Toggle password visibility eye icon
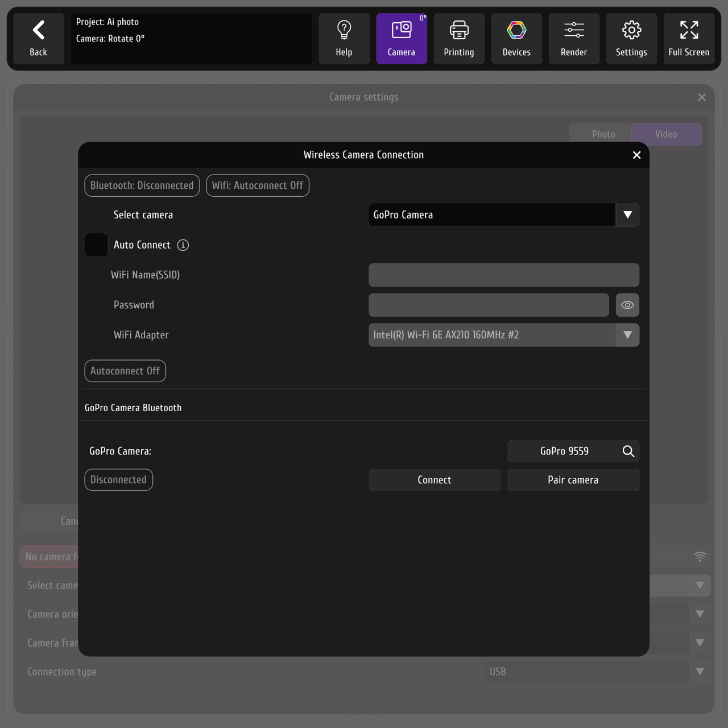728x728 pixels. coord(627,305)
